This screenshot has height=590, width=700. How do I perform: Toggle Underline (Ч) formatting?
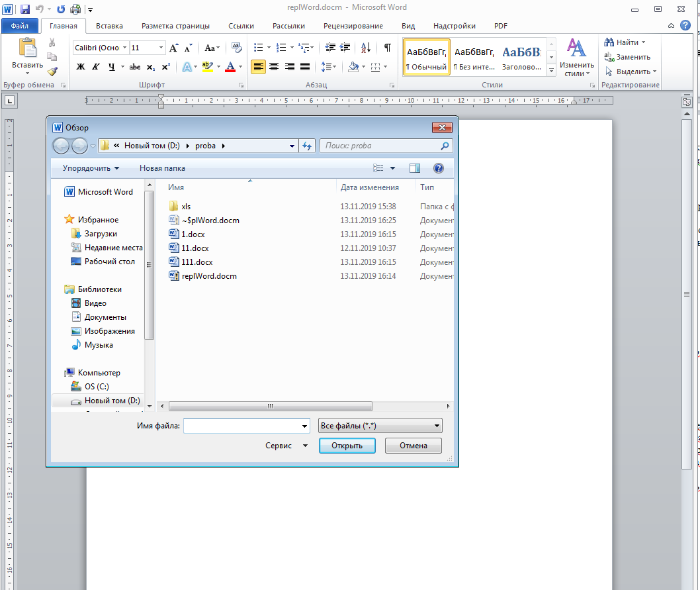[112, 67]
